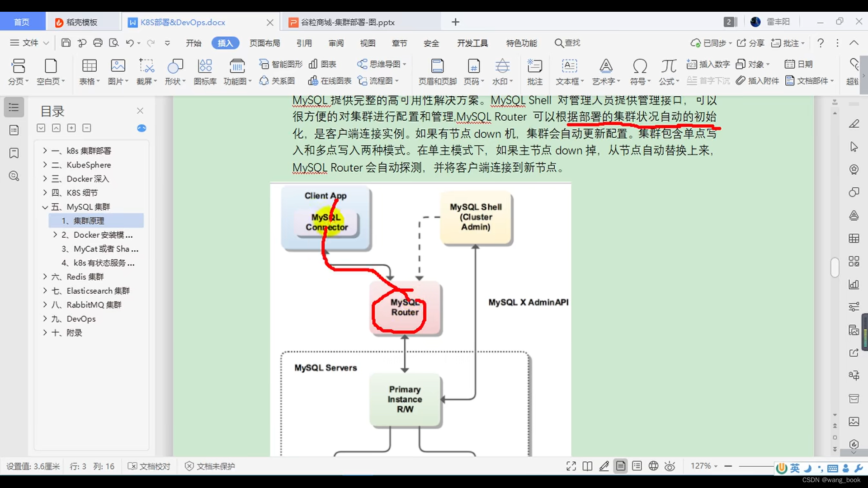Click the 首页 home tab

click(x=22, y=22)
